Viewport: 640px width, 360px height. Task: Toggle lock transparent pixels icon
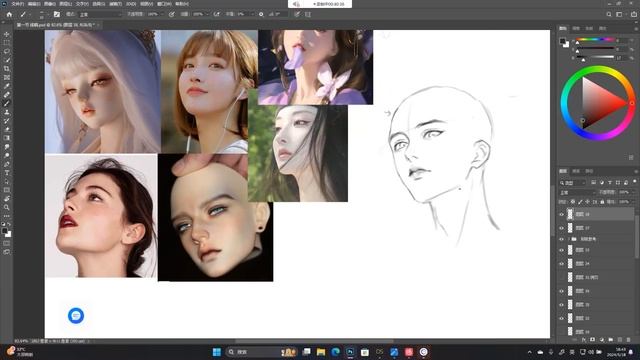573,202
